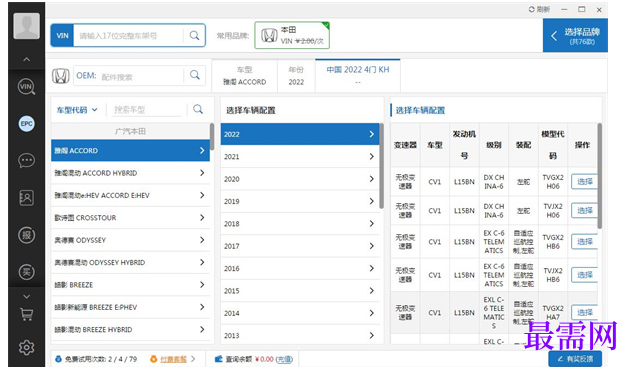636x367 pixels.
Task: Click the 选择品牌 brand selection button
Action: pos(575,36)
